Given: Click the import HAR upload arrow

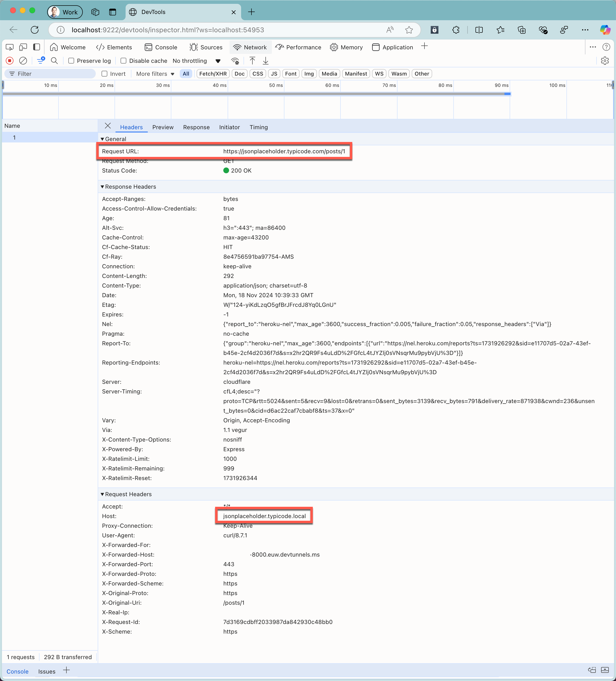Looking at the screenshot, I should [x=252, y=61].
